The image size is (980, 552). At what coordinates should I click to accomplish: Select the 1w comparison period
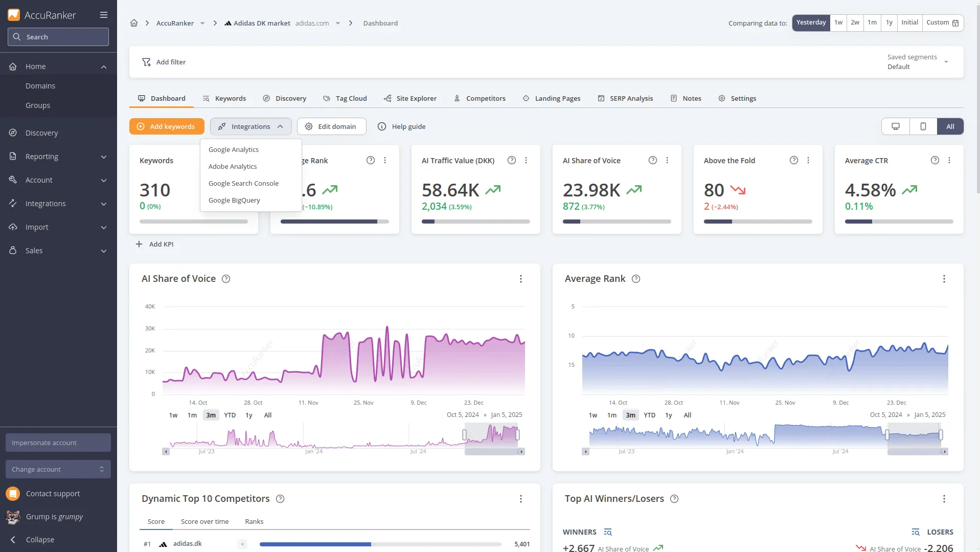pyautogui.click(x=838, y=23)
